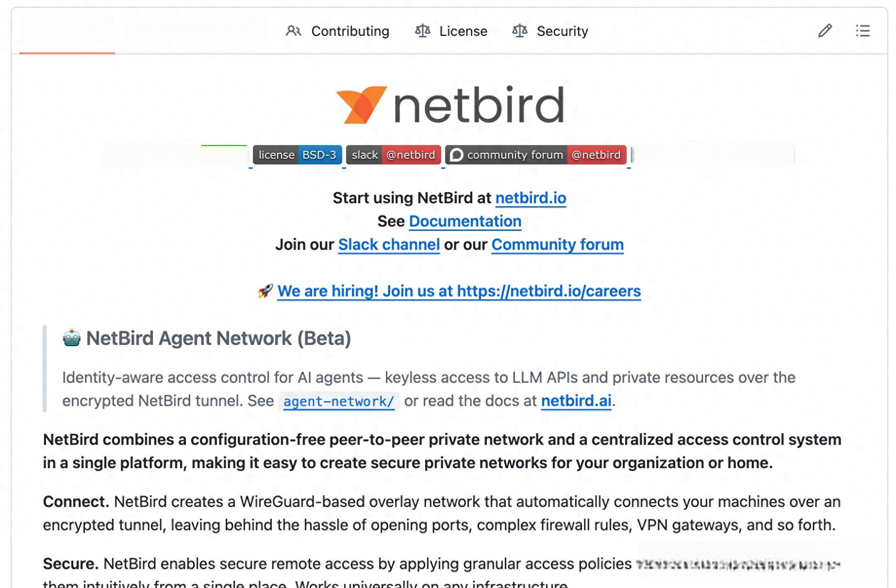
Task: Open the outline table of contents icon
Action: (863, 31)
